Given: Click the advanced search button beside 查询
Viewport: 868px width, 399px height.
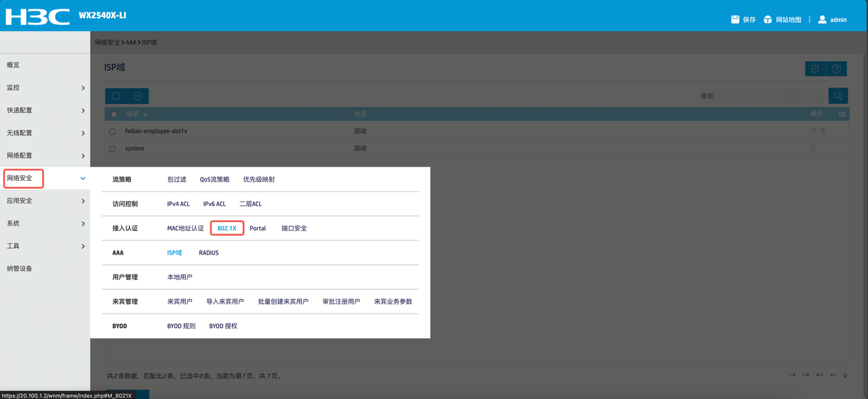Looking at the screenshot, I should 838,96.
